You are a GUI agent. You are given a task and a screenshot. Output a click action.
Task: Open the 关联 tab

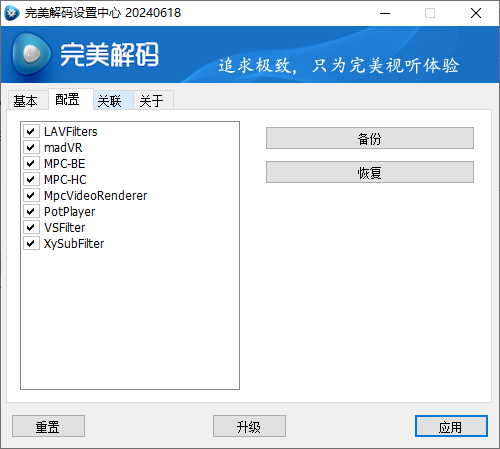point(113,100)
